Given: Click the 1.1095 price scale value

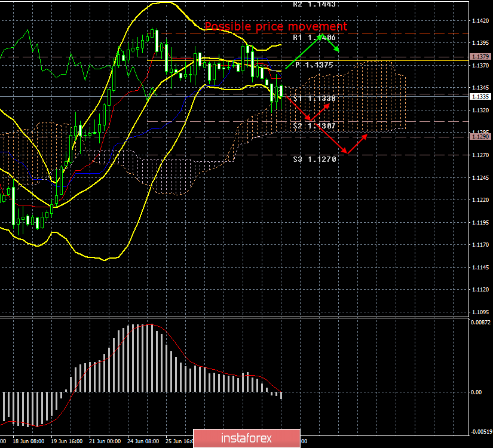Looking at the screenshot, I should 480,312.
